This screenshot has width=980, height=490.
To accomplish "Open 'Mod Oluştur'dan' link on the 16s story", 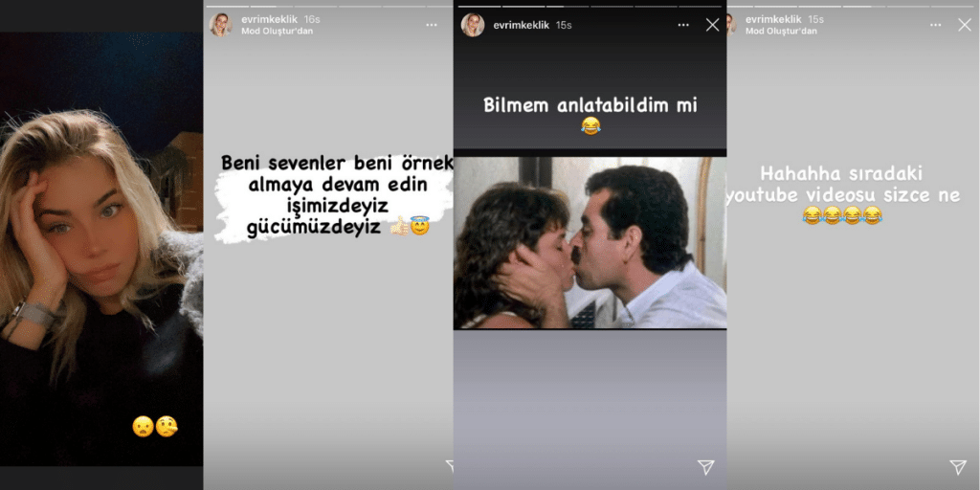I will pyautogui.click(x=277, y=32).
